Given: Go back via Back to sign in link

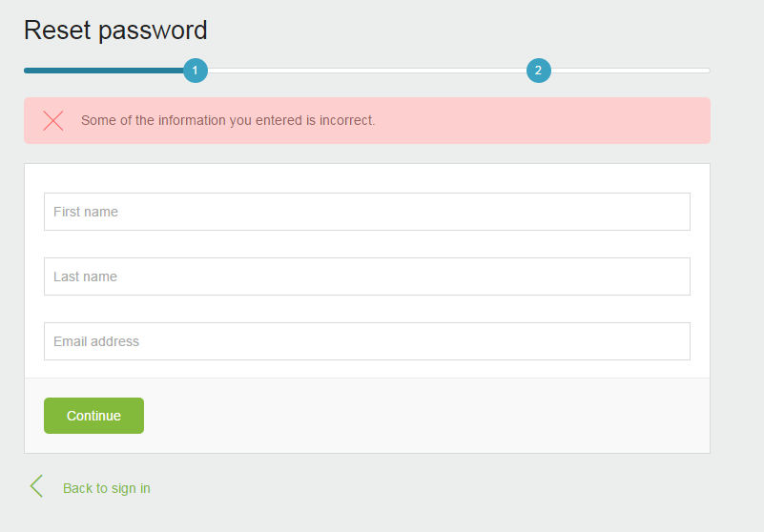Looking at the screenshot, I should 106,488.
